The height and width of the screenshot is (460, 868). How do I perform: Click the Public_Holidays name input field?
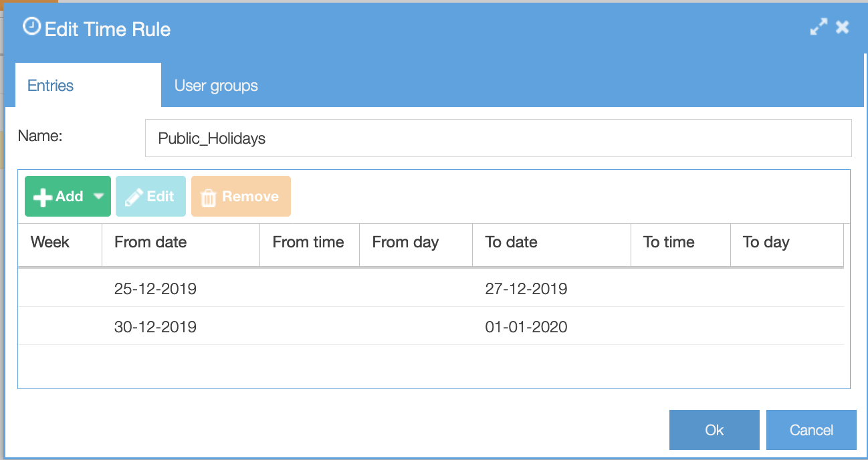tap(498, 138)
